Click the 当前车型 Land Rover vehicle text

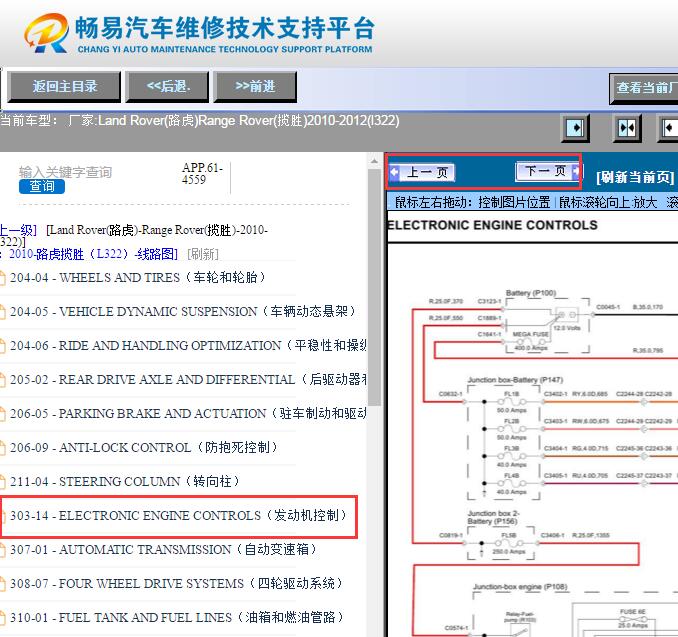tap(200, 120)
